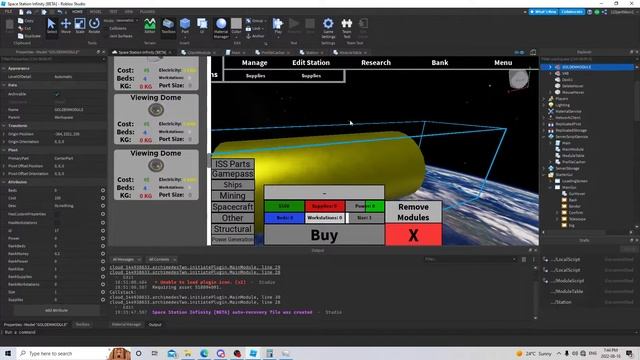Choose the Scale tool

pos(80,26)
